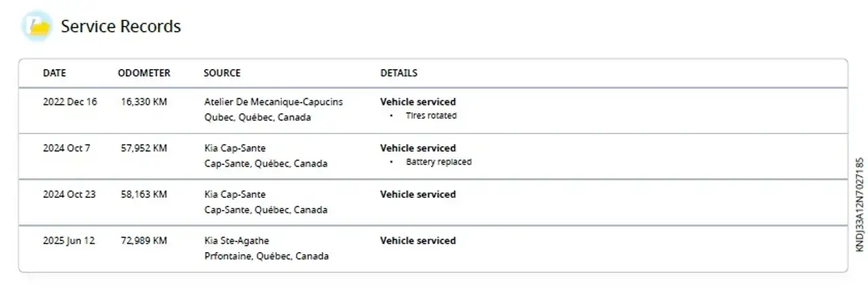Select the 2024 Oct 7 record date
Image resolution: width=868 pixels, height=292 pixels.
[66, 148]
